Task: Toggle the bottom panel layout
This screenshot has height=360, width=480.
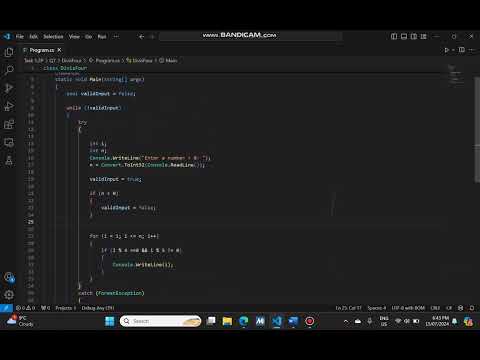Action: point(404,36)
